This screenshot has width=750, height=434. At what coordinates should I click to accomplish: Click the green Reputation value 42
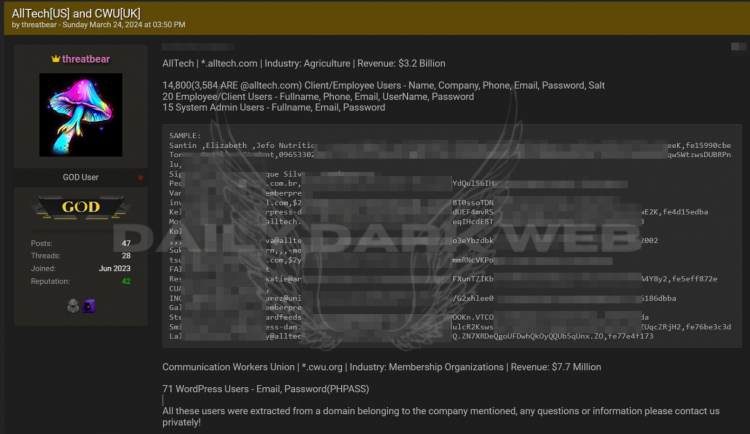coord(126,281)
